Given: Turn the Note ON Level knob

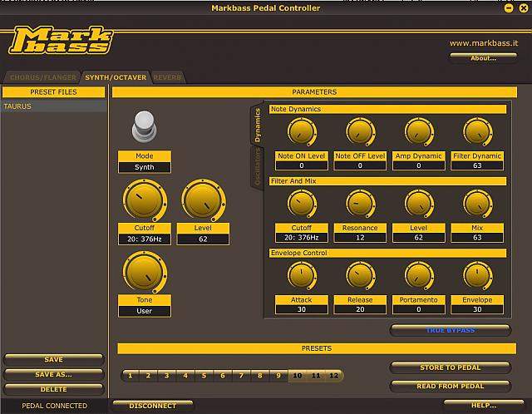Looking at the screenshot, I should (x=302, y=131).
